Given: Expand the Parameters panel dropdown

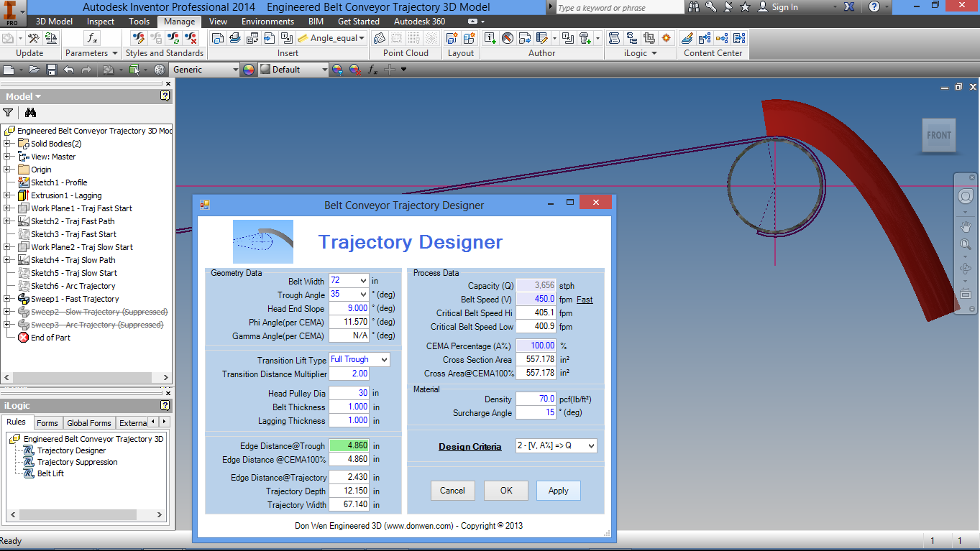Looking at the screenshot, I should click(x=114, y=53).
